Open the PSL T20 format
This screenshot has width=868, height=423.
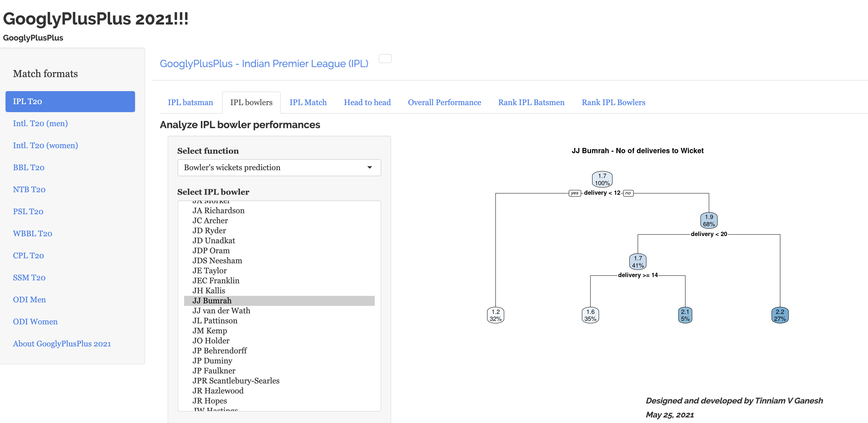pos(28,212)
